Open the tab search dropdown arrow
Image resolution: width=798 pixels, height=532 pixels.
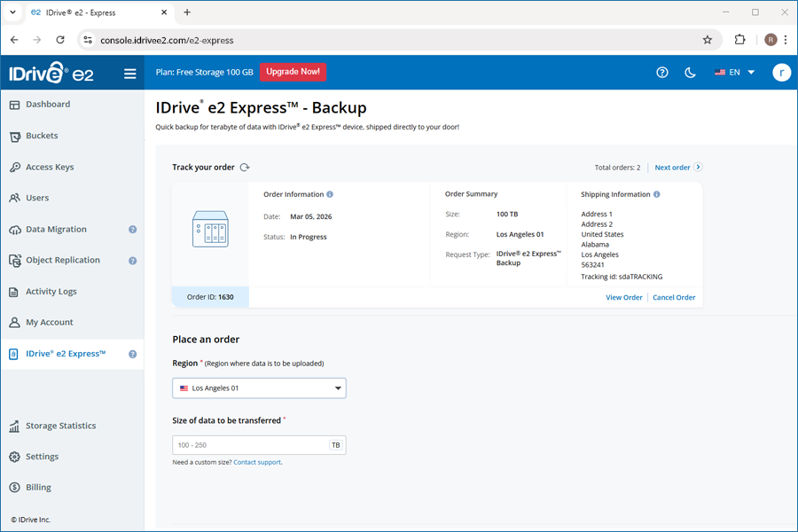pos(12,12)
